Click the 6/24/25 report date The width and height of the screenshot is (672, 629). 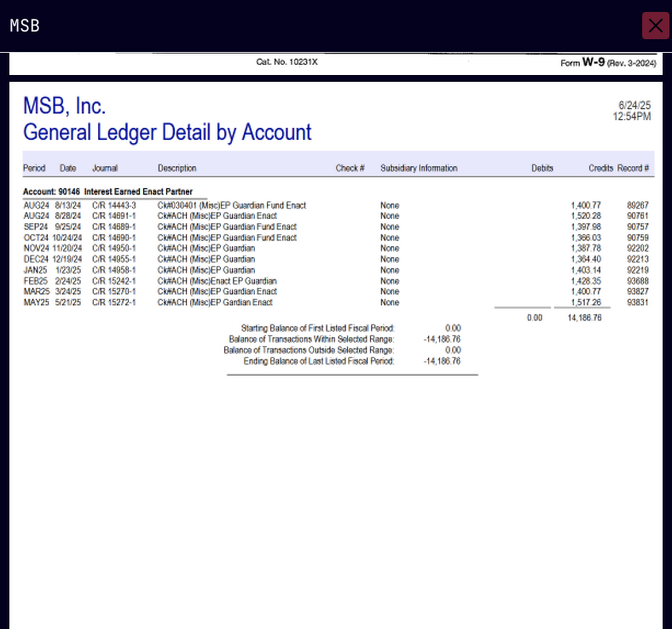coord(634,106)
